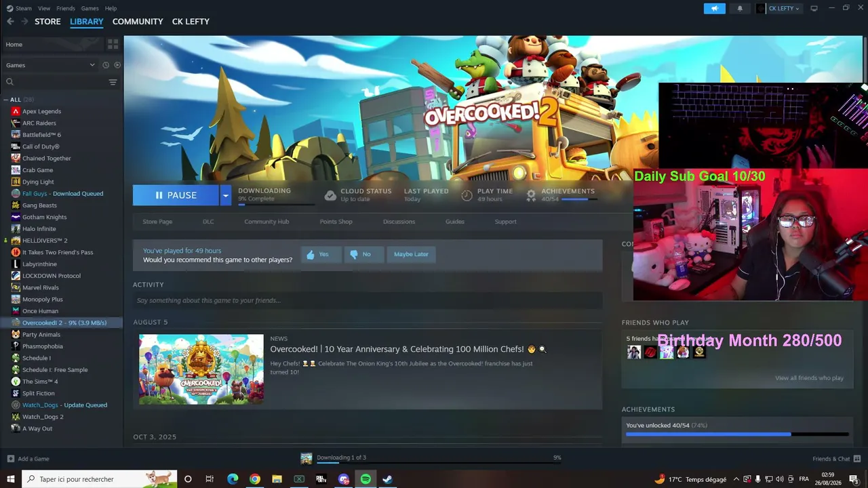Open the Help menu
The height and width of the screenshot is (488, 868).
(x=111, y=8)
